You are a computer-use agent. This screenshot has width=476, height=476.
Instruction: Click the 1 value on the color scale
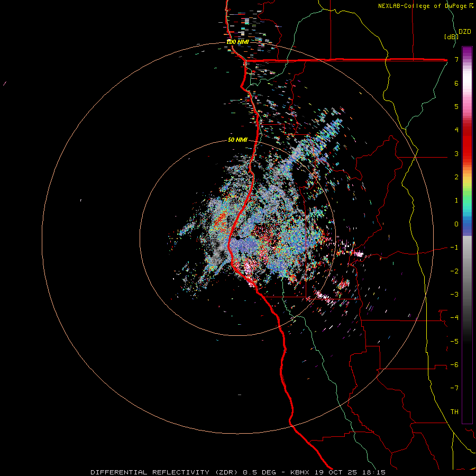pos(456,200)
